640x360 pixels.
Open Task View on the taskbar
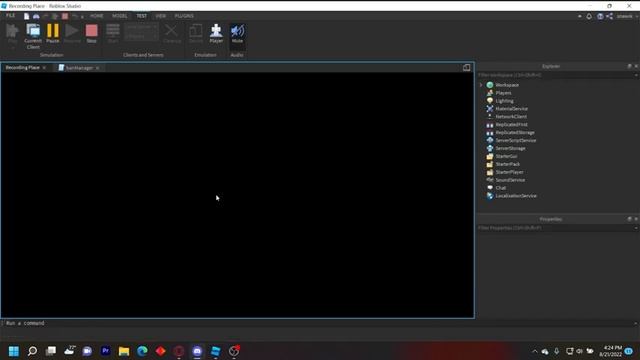pyautogui.click(x=51, y=351)
